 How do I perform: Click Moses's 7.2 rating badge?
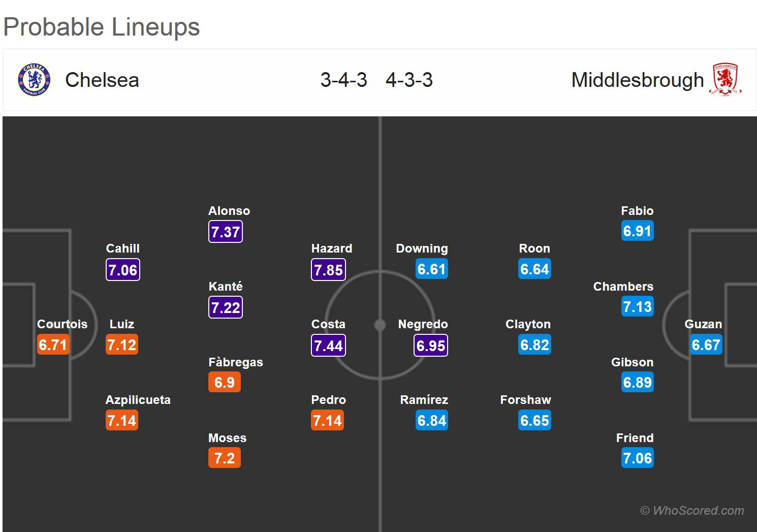pos(225,458)
